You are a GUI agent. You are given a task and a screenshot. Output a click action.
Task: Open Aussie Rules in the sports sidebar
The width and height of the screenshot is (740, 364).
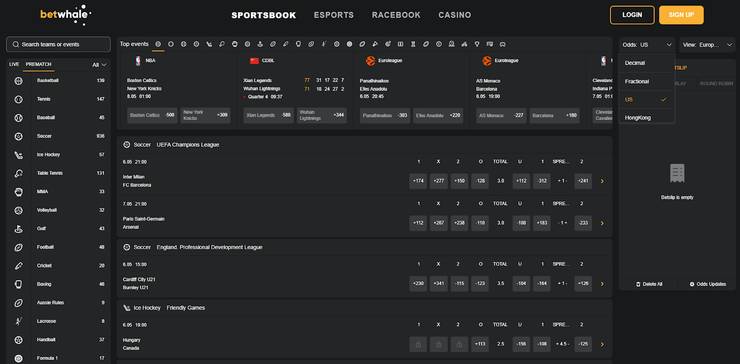pos(59,303)
